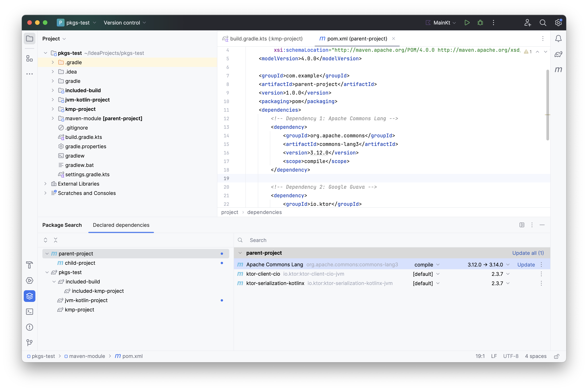Click the LF line separator widget
Screen dimensions: 588x391
click(493, 356)
